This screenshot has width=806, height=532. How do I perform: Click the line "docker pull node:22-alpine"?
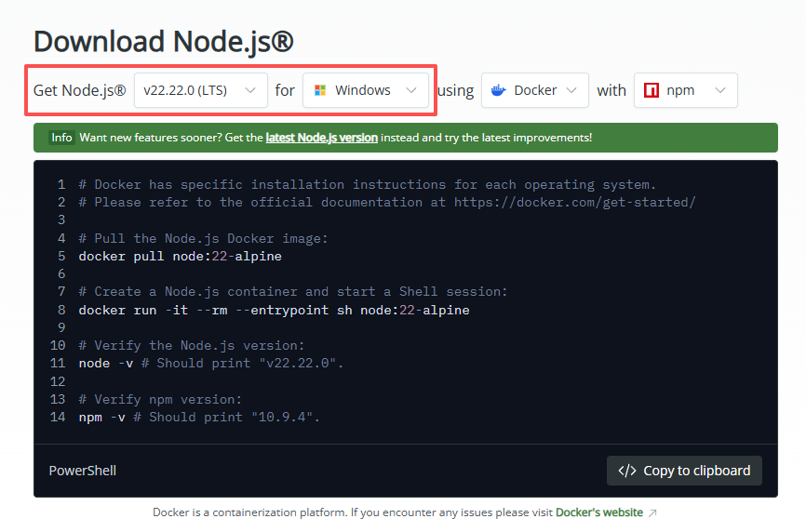click(x=180, y=257)
